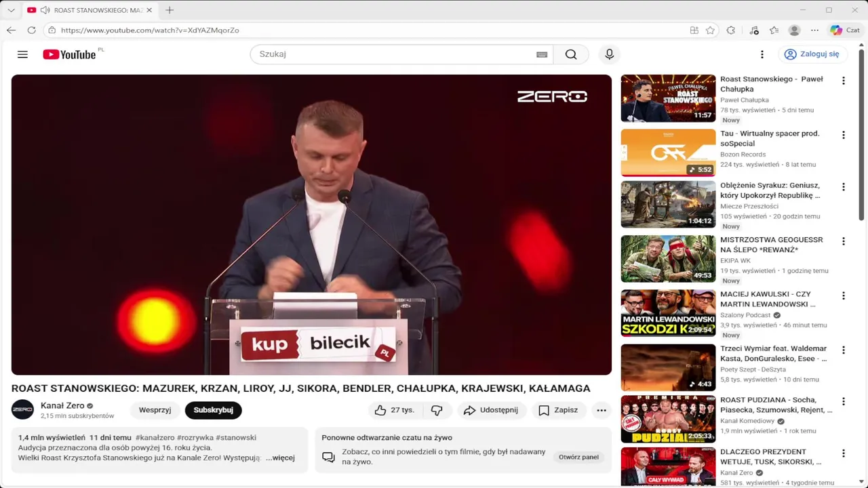Viewport: 868px width, 488px height.
Task: Open Tau Wirtualny spacer thumbnail
Action: 668,152
